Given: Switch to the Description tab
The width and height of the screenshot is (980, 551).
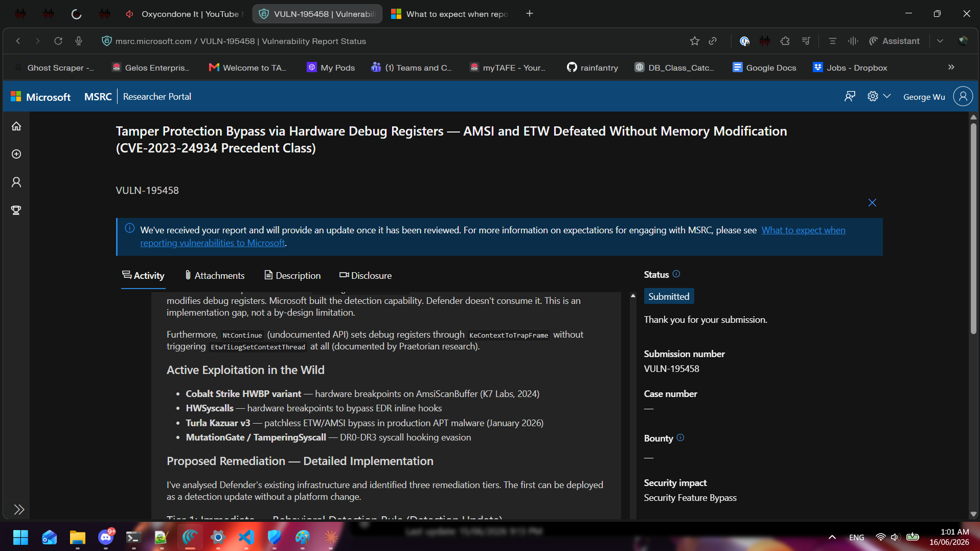Looking at the screenshot, I should click(x=292, y=276).
